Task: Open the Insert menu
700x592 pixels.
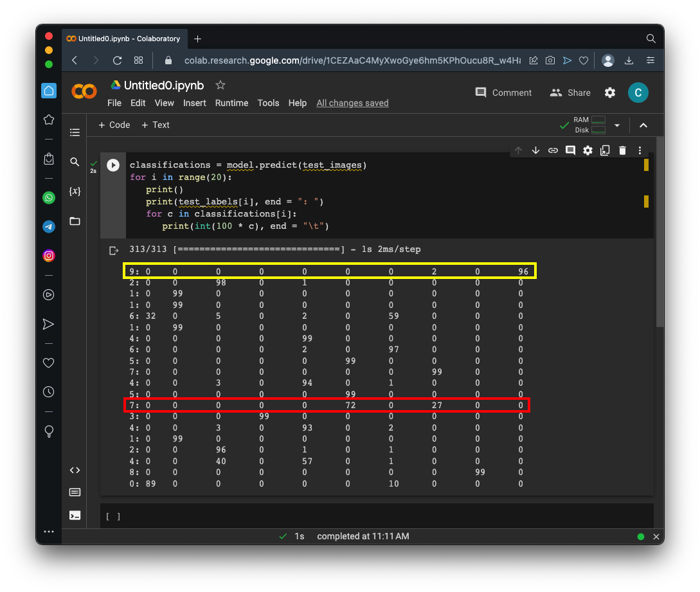Action: coord(194,103)
